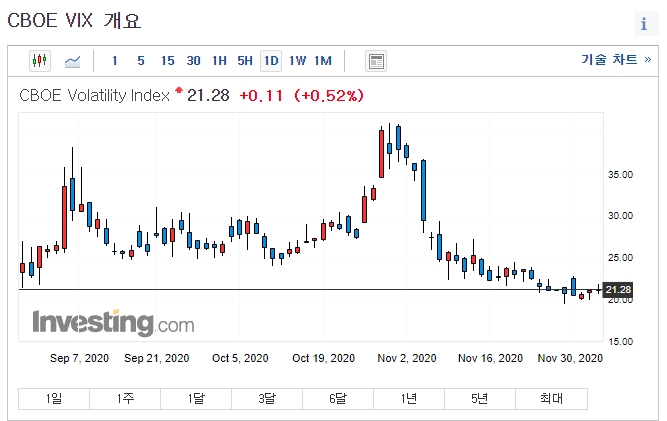Click the +0.11 (+0.52%) change value

[x=302, y=95]
